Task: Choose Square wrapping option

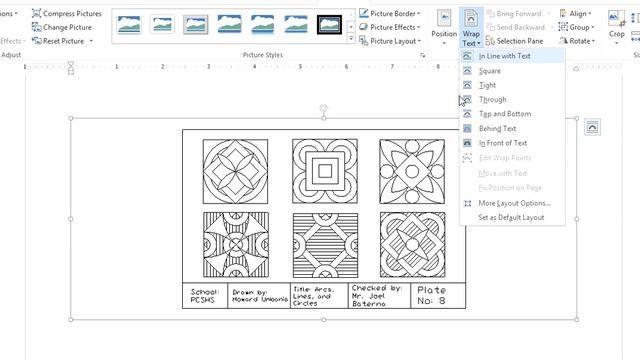Action: click(512, 71)
